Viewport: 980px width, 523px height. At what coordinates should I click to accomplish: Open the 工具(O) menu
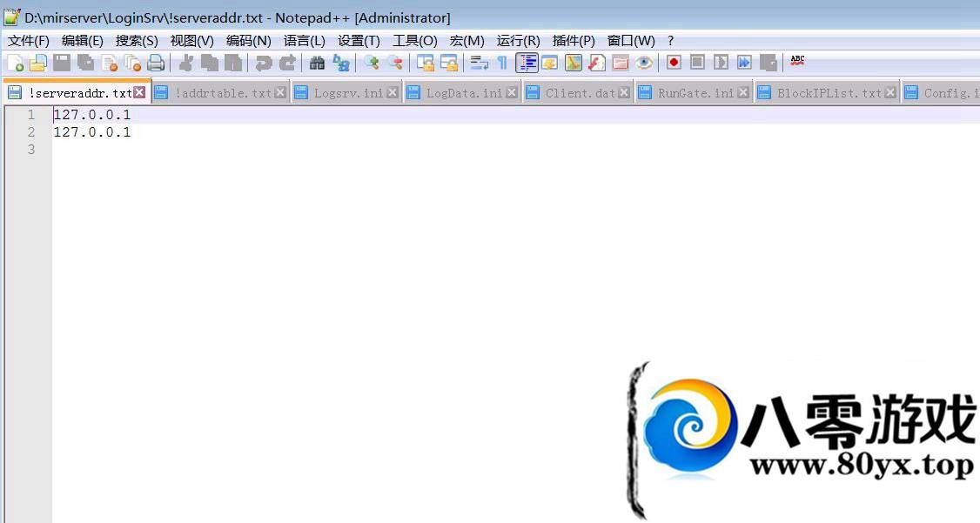[415, 41]
